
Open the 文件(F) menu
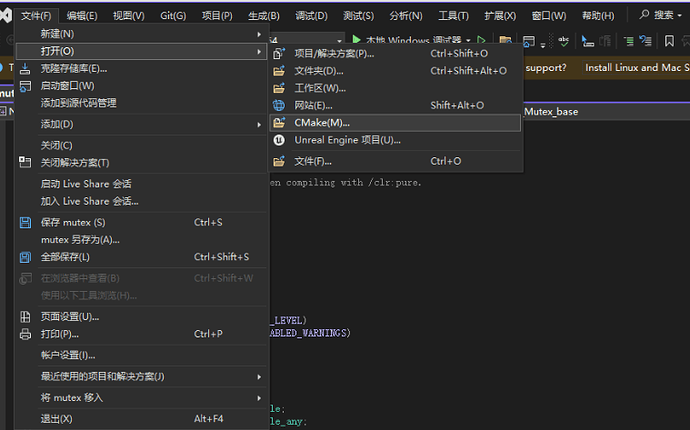(x=36, y=16)
